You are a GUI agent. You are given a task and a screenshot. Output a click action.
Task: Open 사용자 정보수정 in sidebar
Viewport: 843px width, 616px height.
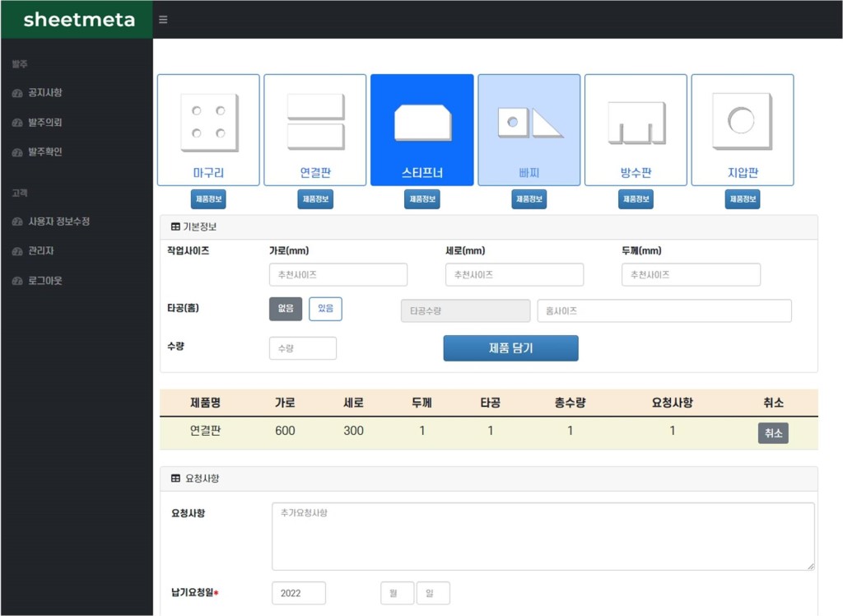[58, 222]
